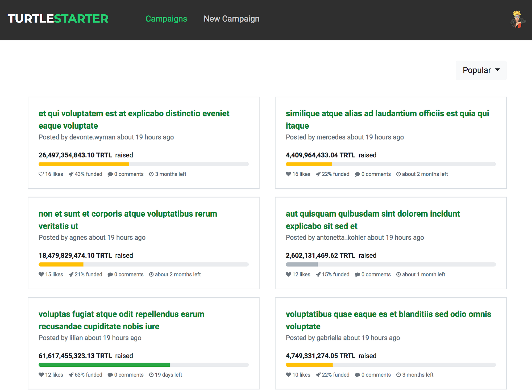Click the caret arrow on the Popular button
This screenshot has height=392, width=532.
(497, 70)
